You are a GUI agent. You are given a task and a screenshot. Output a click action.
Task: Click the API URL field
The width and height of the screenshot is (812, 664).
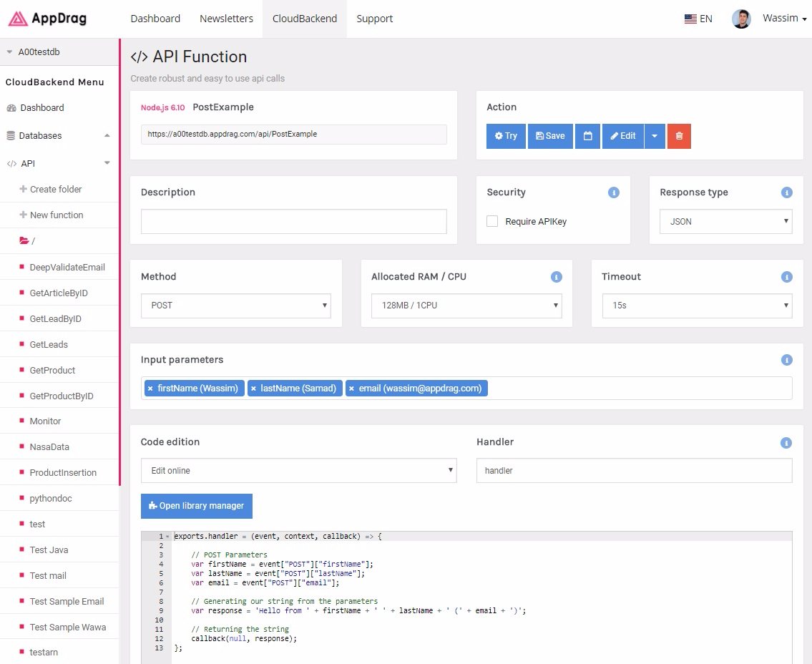point(293,134)
